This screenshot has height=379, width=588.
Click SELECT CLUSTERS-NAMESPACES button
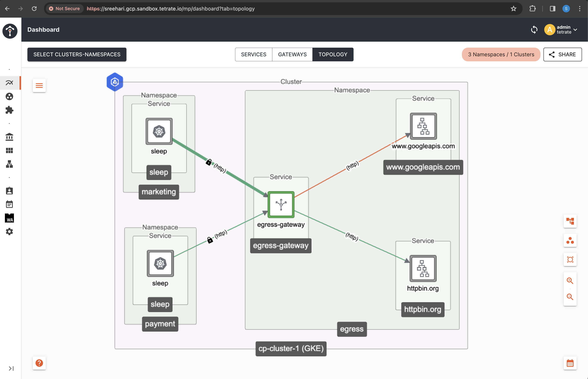pos(77,54)
